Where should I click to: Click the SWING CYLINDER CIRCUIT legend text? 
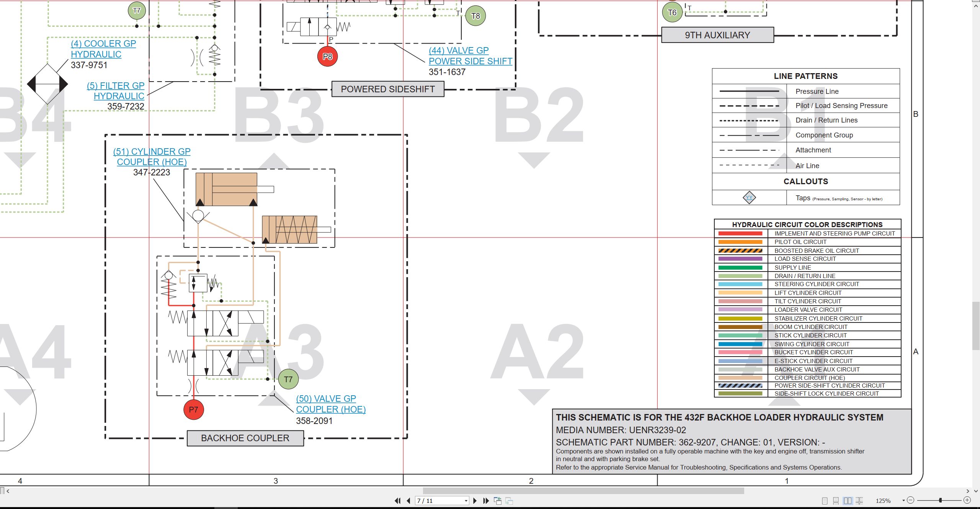(x=812, y=344)
